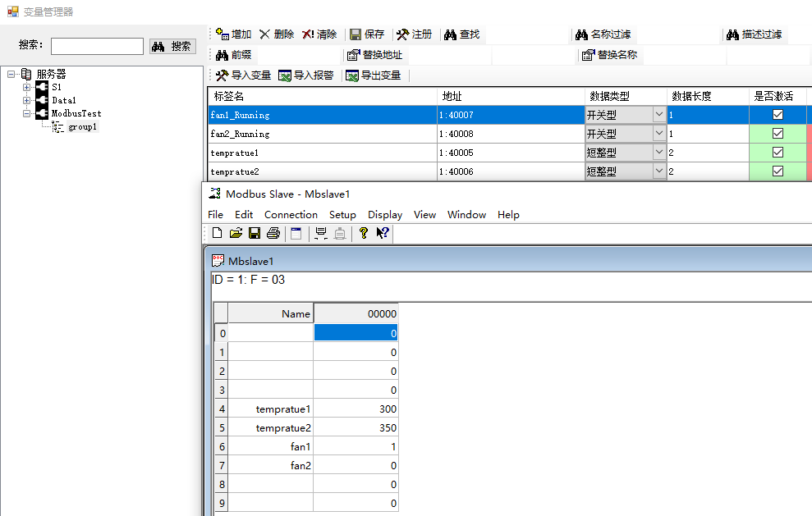Expand the S1 tree node
The height and width of the screenshot is (516, 812).
tap(26, 88)
